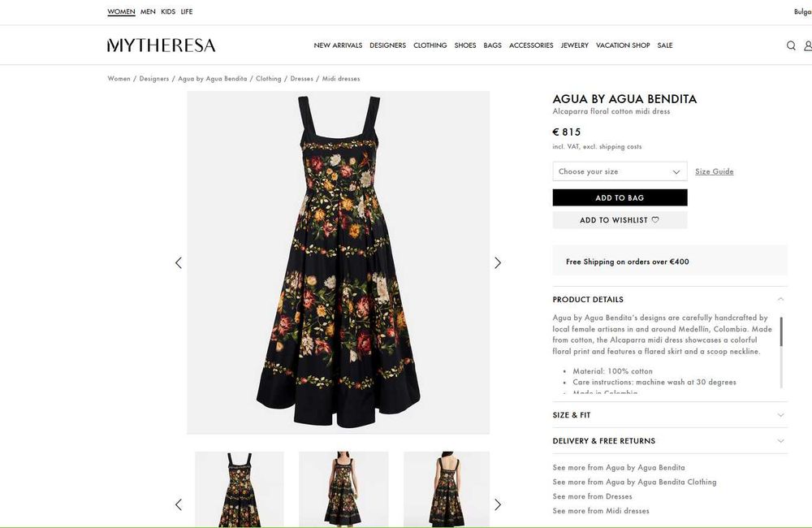Open the search magnifier icon

pyautogui.click(x=791, y=45)
